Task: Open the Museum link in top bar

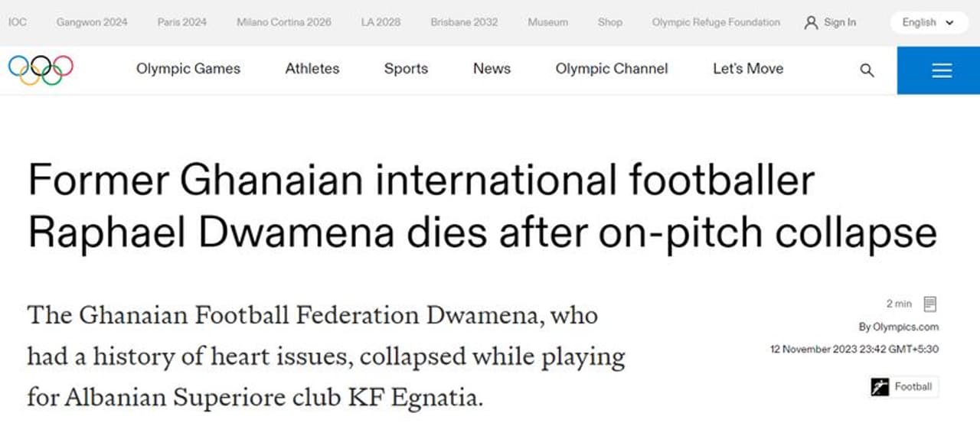Action: (x=547, y=22)
